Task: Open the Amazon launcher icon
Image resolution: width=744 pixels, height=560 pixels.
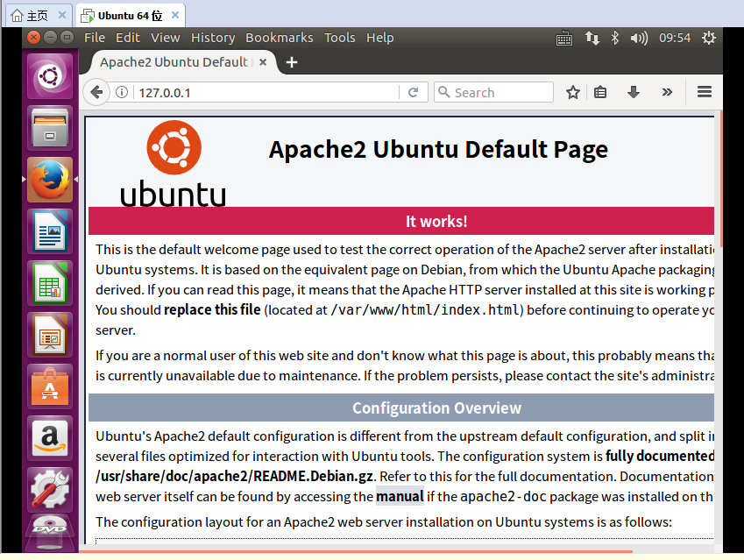Action: 50,438
